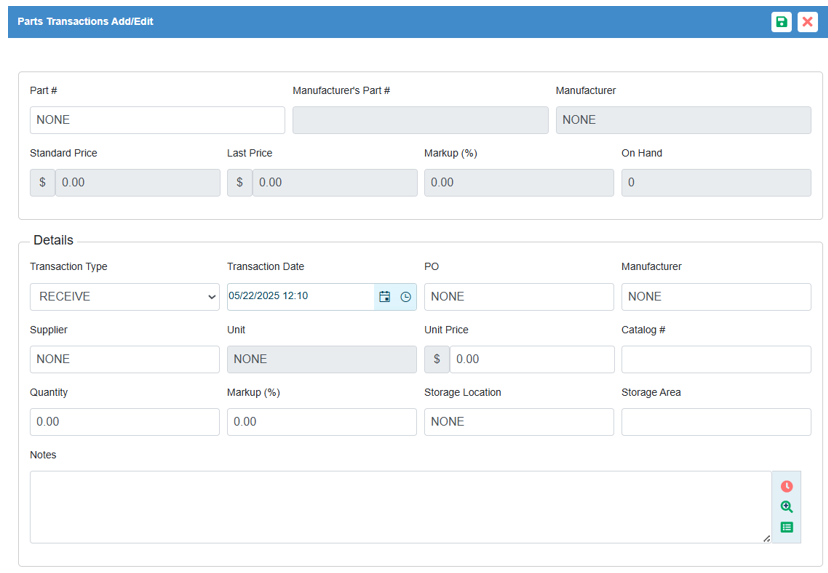Viewport: 828px width, 573px height.
Task: Click the green magnifier zoom icon beside Notes
Action: tap(786, 507)
